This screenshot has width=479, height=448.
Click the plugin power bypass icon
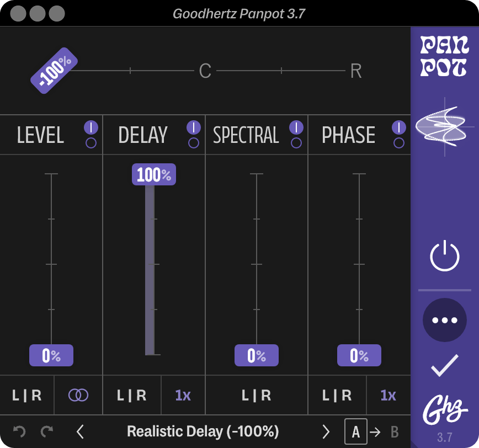coord(444,256)
